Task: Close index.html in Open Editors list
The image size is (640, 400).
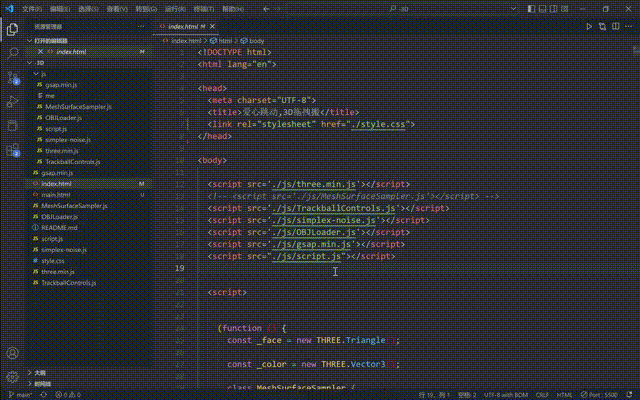Action: pos(40,52)
